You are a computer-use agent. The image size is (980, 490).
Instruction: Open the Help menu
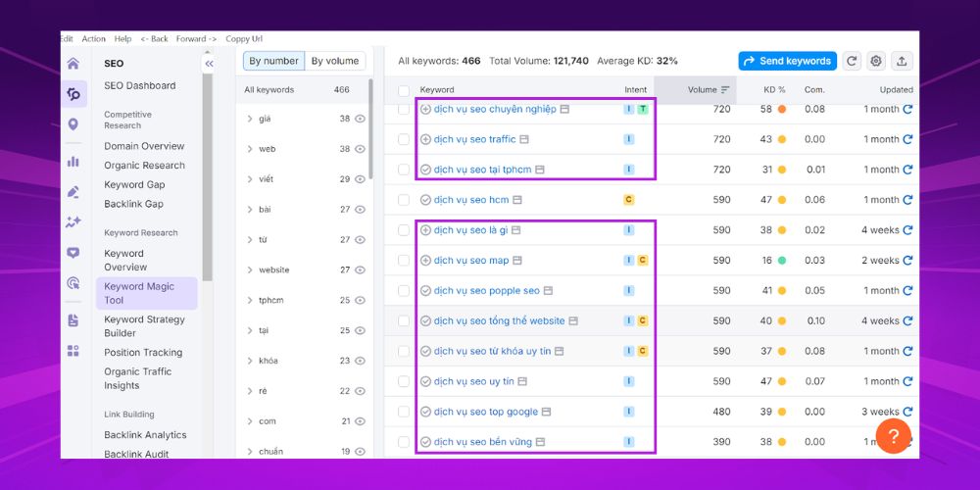[123, 39]
